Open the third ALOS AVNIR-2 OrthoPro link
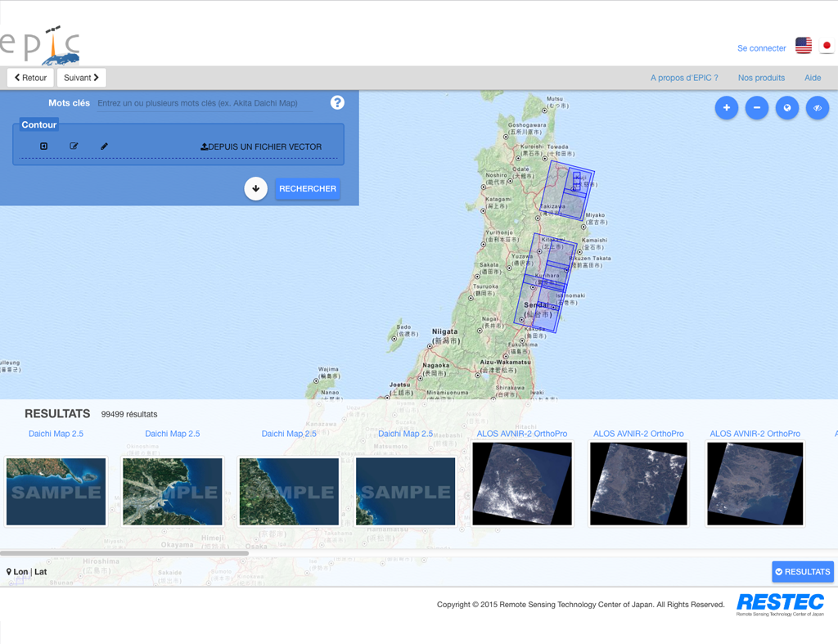The height and width of the screenshot is (644, 838). [755, 434]
